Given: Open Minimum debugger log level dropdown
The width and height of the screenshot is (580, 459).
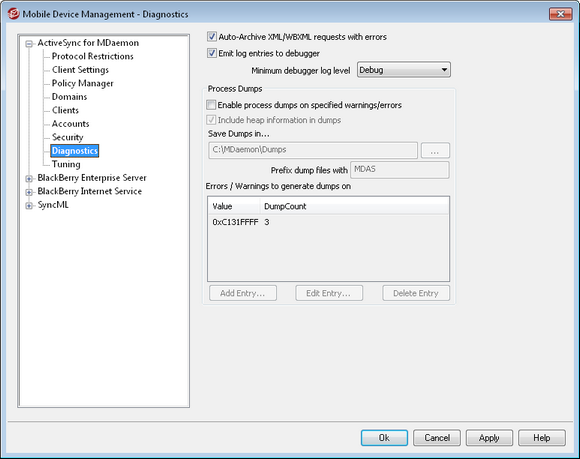Looking at the screenshot, I should 404,70.
